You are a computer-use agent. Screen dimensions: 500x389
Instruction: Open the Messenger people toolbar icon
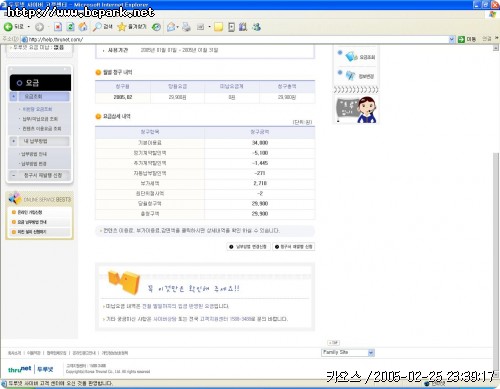point(256,27)
